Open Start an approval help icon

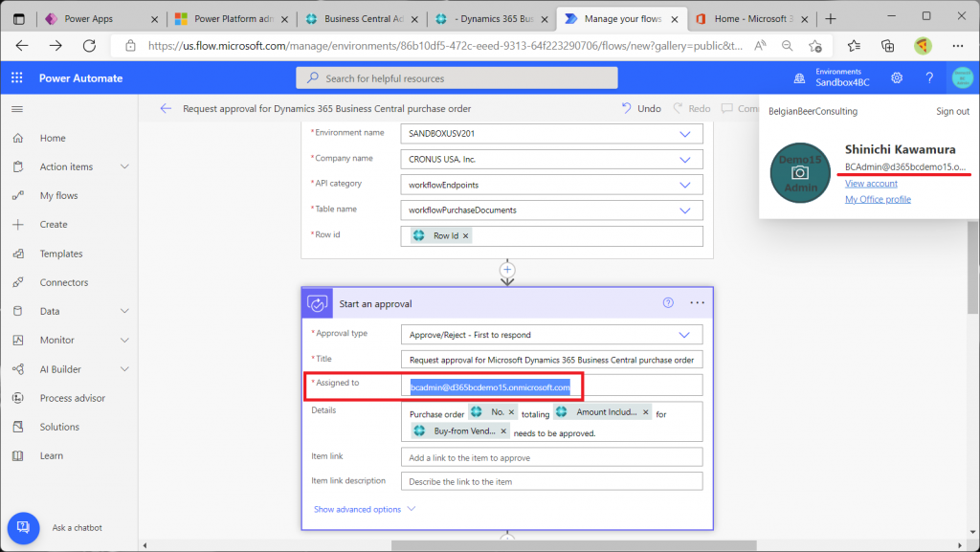click(668, 303)
